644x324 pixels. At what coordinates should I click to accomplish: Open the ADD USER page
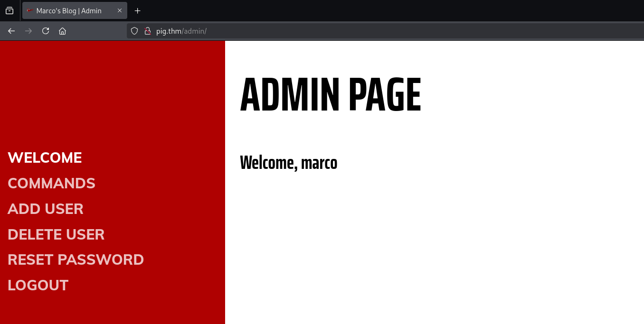(46, 209)
